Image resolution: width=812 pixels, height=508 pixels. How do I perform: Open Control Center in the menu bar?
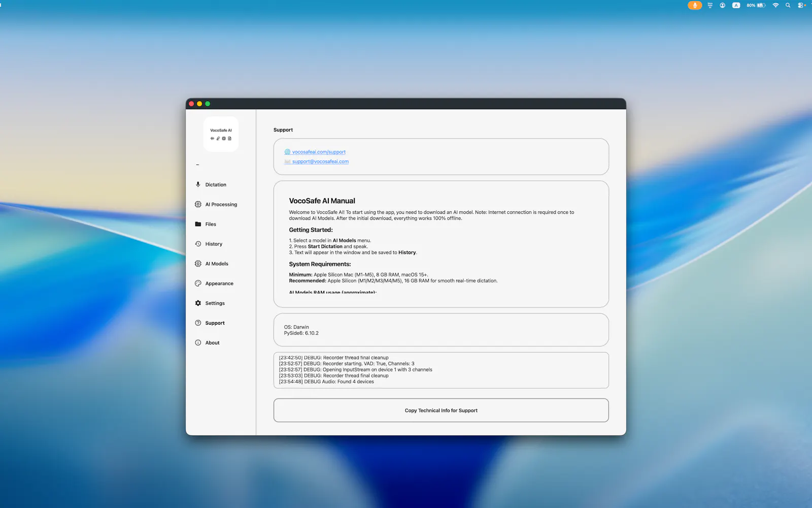[x=801, y=5]
